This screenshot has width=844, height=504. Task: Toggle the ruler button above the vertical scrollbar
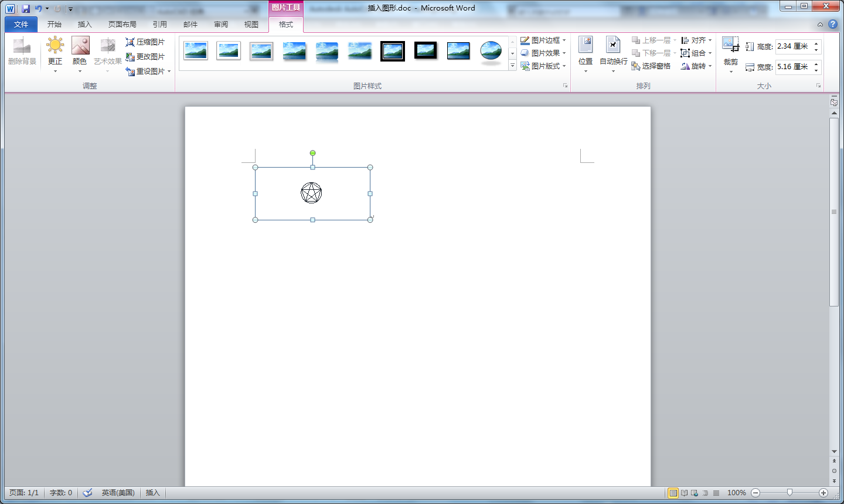tap(834, 102)
